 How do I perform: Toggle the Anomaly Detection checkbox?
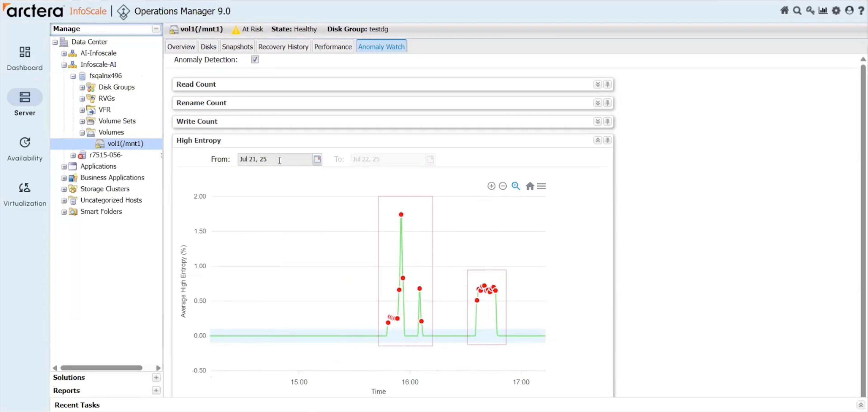point(255,60)
